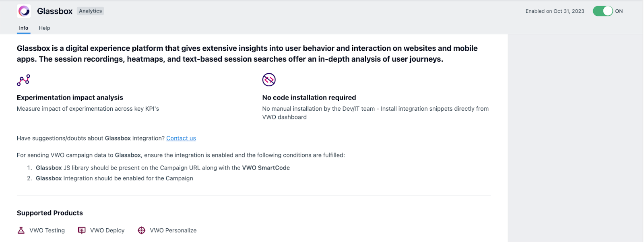Viewport: 644px width, 242px height.
Task: Click 'Experimentation impact analysis' heading
Action: pyautogui.click(x=70, y=97)
